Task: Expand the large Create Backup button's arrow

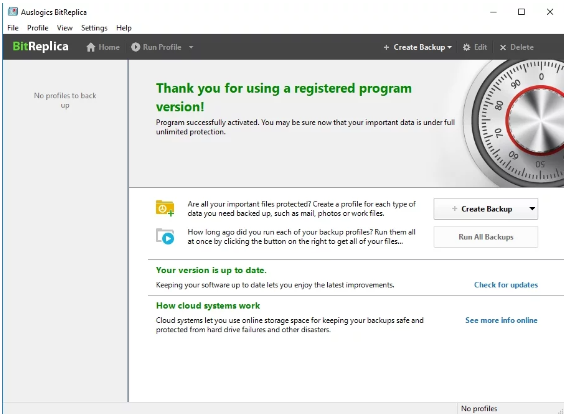Action: 533,209
